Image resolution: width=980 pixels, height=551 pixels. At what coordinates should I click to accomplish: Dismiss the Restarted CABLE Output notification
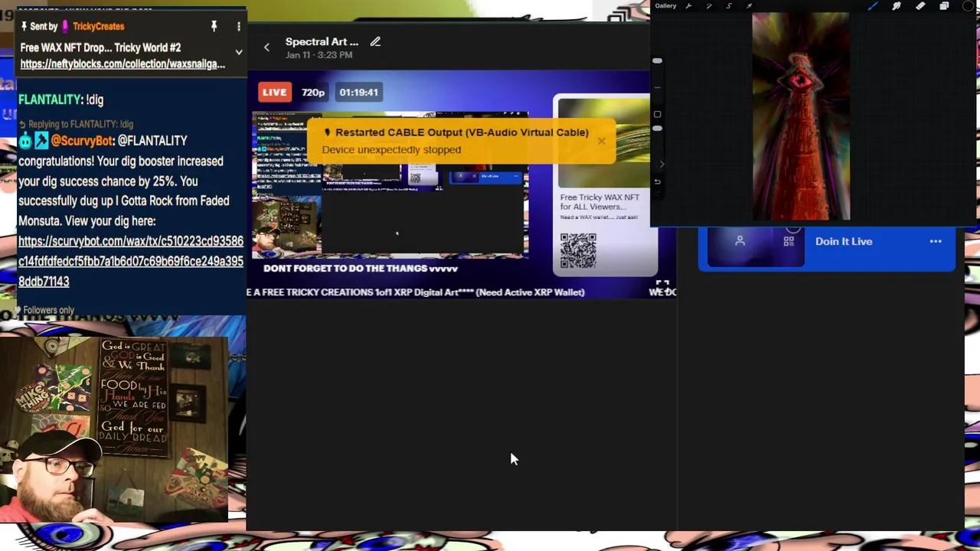[x=602, y=141]
